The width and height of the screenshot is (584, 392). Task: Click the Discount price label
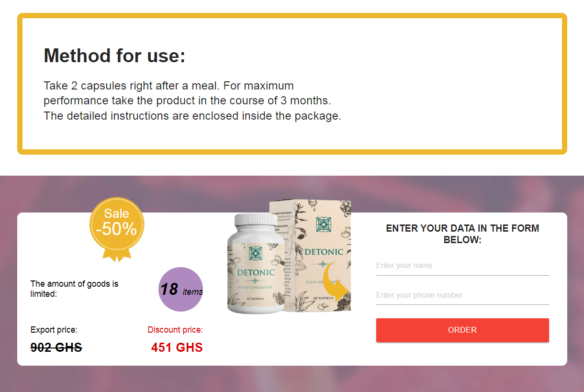point(175,330)
